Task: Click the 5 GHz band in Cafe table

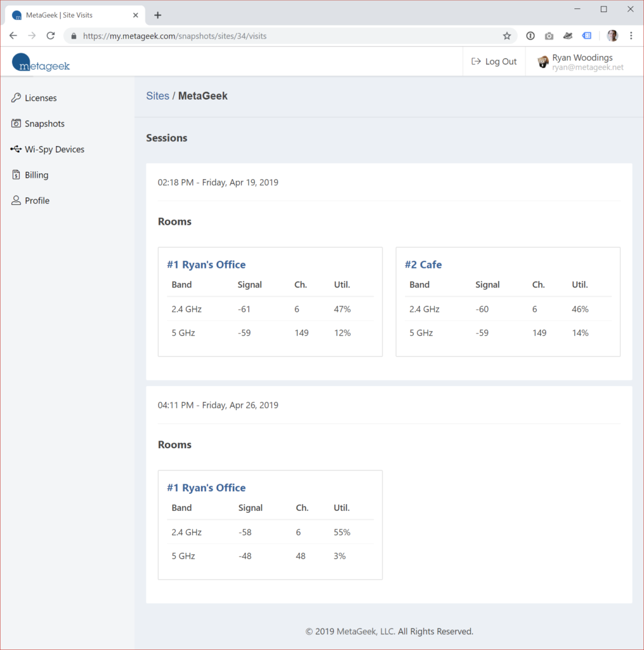Action: pyautogui.click(x=421, y=333)
